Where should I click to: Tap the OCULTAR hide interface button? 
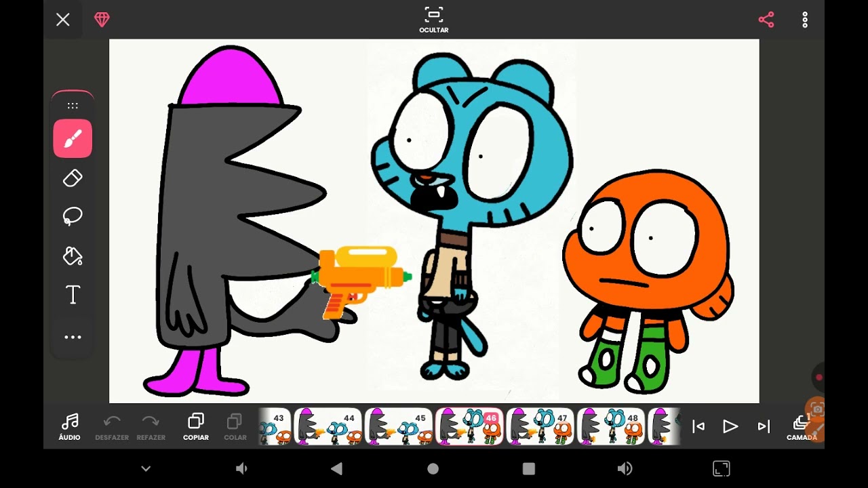434,20
